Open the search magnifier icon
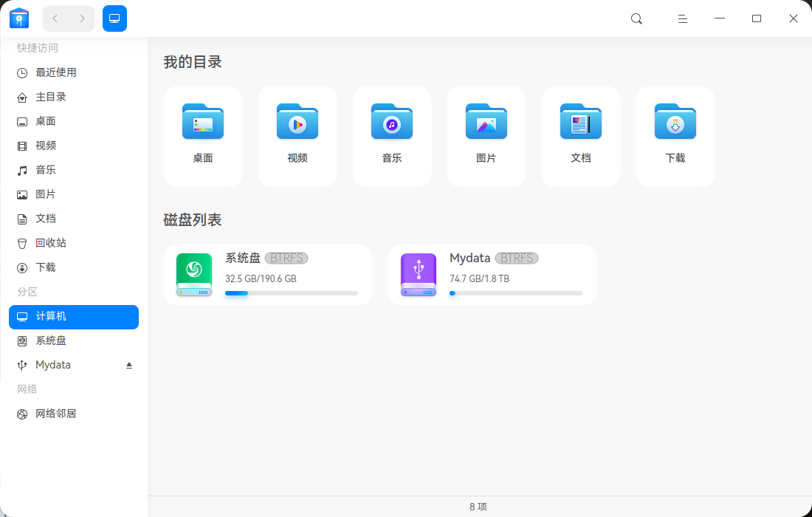812x517 pixels. (x=636, y=18)
